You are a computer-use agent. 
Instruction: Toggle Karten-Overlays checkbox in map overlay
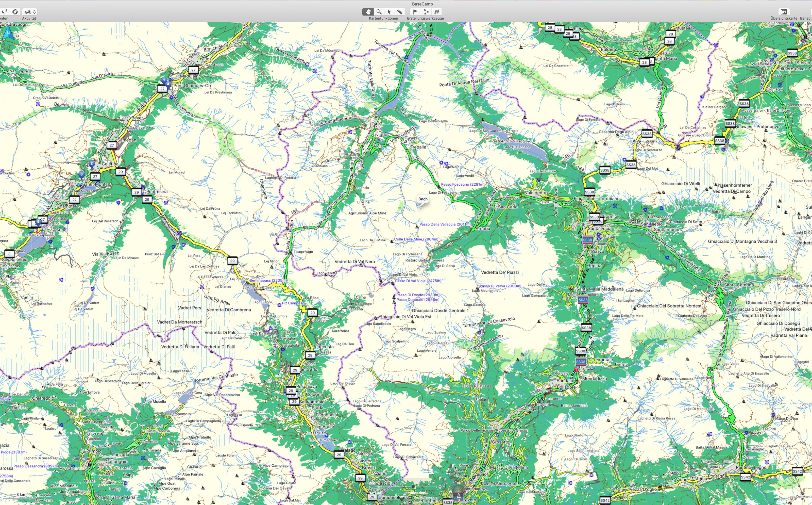410,502
